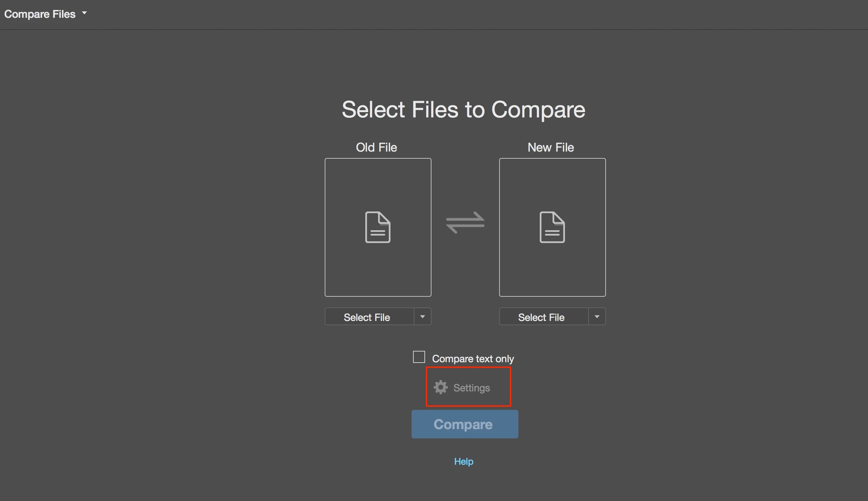Click the document icon in Old File box
The width and height of the screenshot is (868, 501).
pyautogui.click(x=378, y=227)
